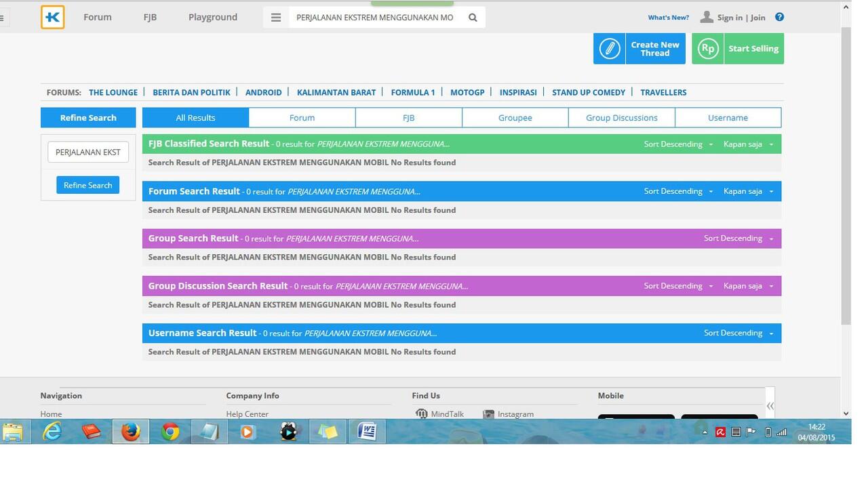Click the Instagram icon in footer
This screenshot has width=868, height=488.
tap(488, 413)
